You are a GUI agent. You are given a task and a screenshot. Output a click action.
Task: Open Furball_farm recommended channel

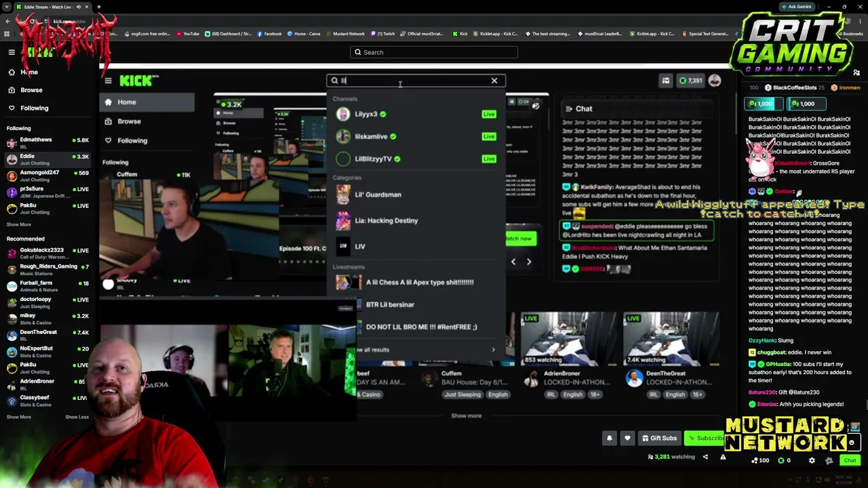47,285
